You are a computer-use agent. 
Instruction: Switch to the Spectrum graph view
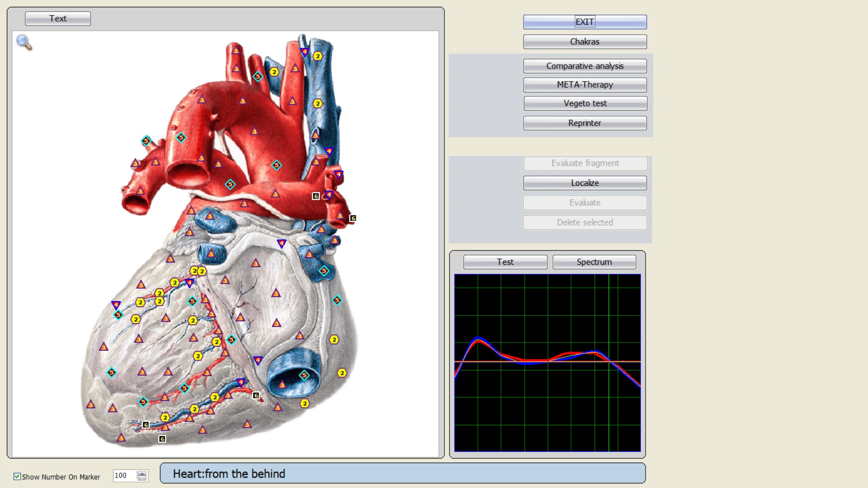(x=594, y=262)
